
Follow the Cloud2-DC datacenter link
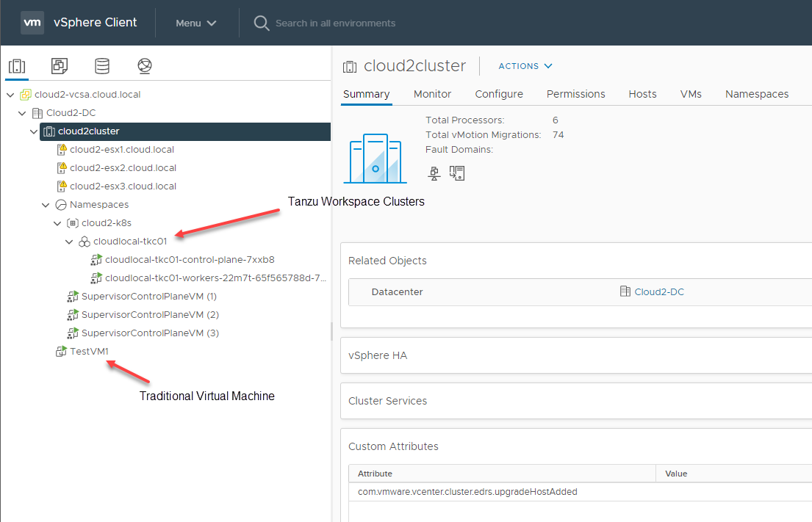pyautogui.click(x=658, y=291)
